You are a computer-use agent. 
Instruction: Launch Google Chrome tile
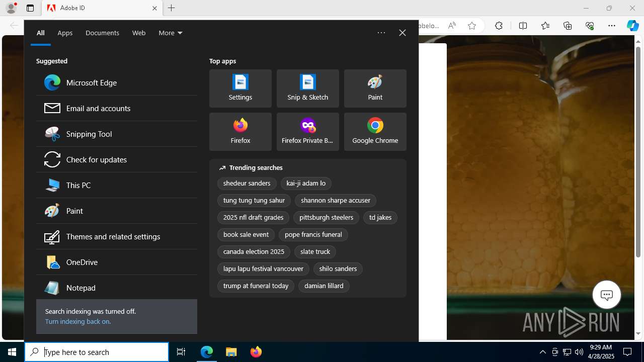click(x=375, y=132)
